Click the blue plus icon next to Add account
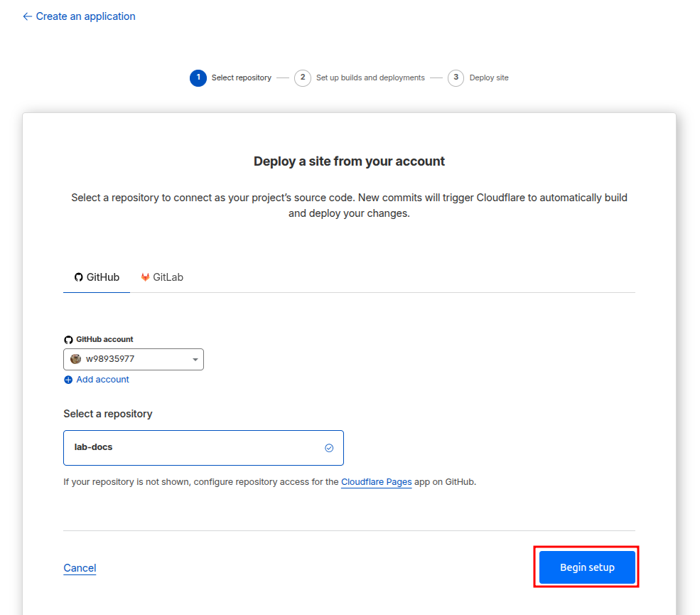700x615 pixels. tap(68, 380)
